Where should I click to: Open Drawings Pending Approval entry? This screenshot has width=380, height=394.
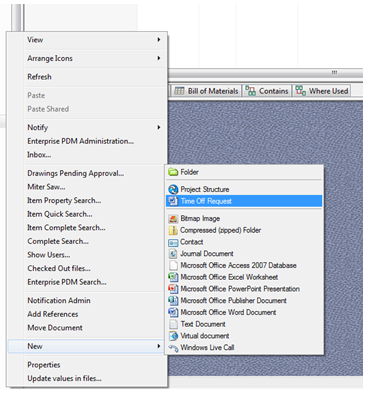click(x=76, y=173)
